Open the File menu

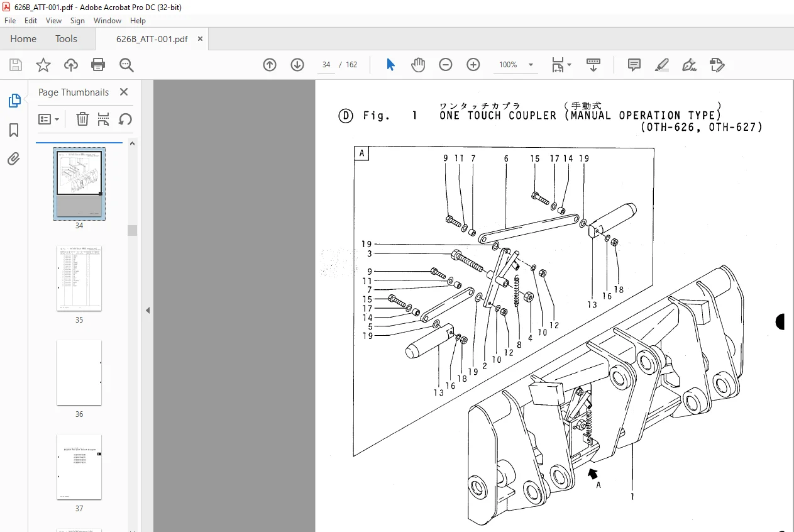[x=10, y=21]
